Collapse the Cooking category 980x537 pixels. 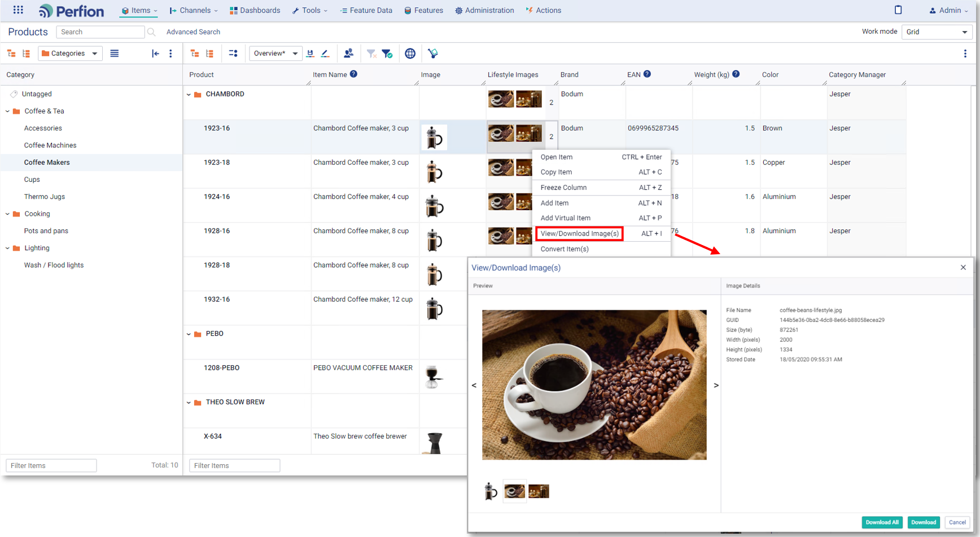[x=8, y=214]
